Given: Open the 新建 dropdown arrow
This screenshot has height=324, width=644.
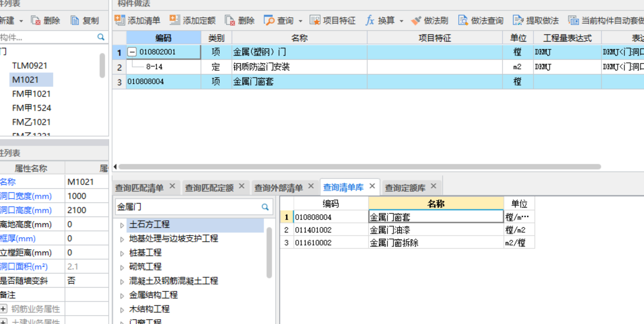Looking at the screenshot, I should point(21,21).
